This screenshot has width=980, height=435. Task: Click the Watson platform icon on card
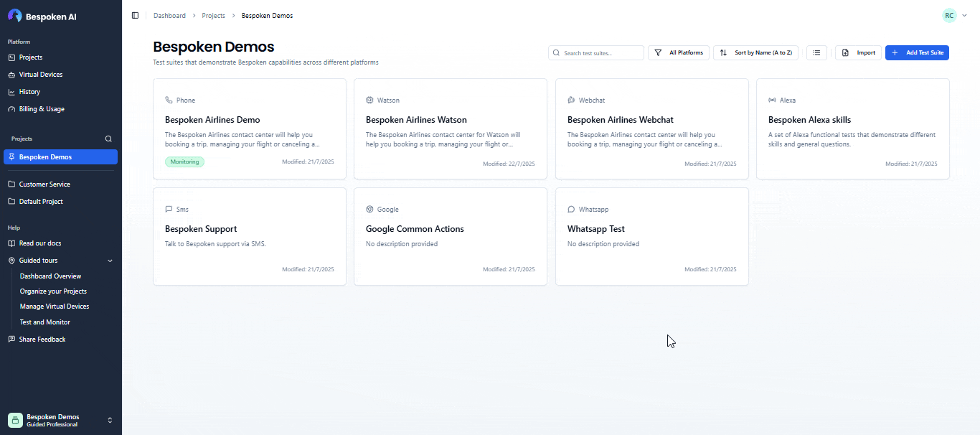coord(369,100)
